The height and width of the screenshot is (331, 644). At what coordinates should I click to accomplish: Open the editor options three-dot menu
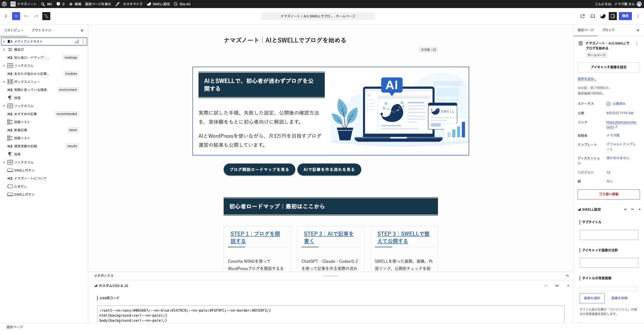pyautogui.click(x=638, y=16)
